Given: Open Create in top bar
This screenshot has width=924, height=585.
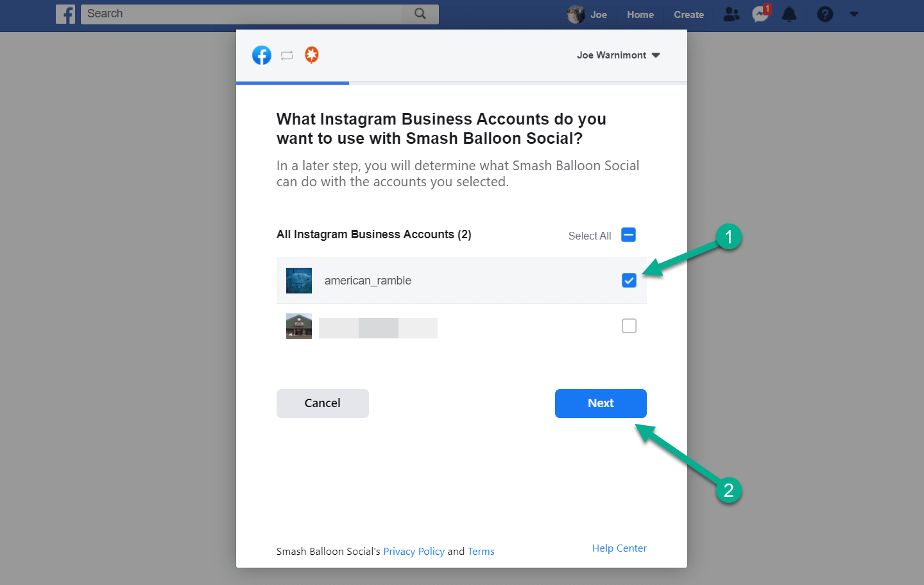Looking at the screenshot, I should pos(689,14).
